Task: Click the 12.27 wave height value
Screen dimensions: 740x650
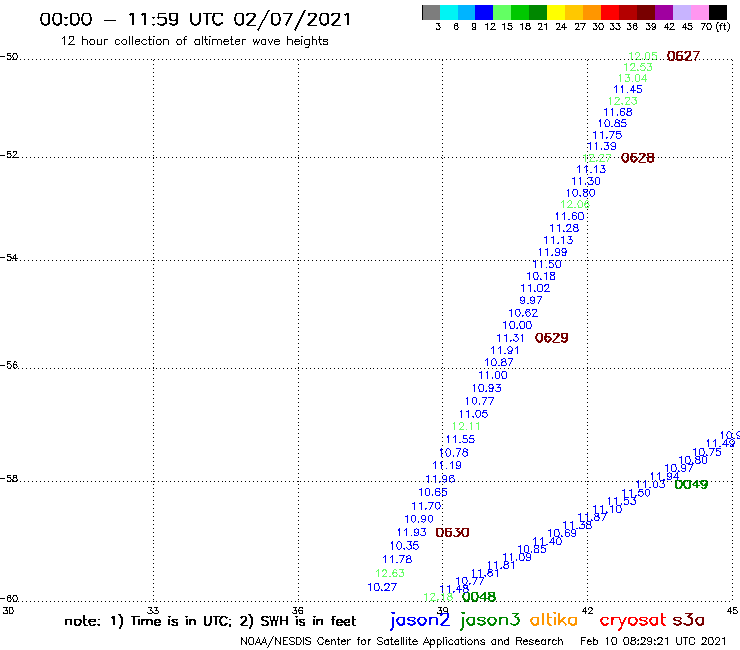Action: tap(597, 158)
